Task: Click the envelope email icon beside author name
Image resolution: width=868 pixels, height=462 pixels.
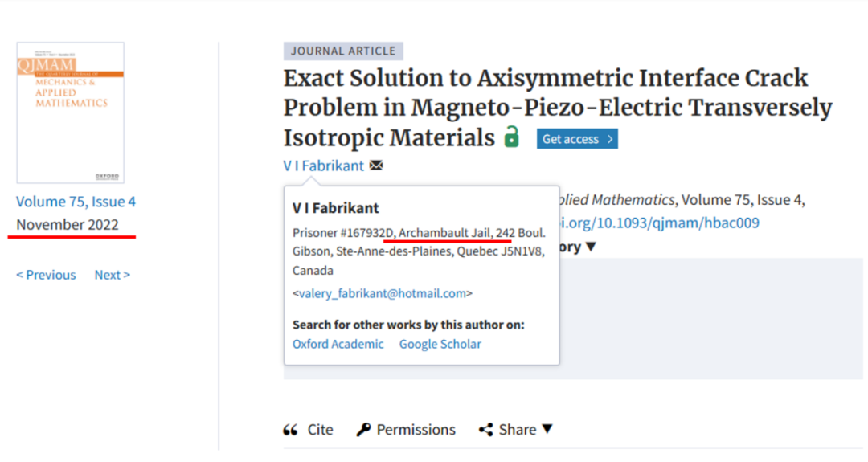Action: 376,166
